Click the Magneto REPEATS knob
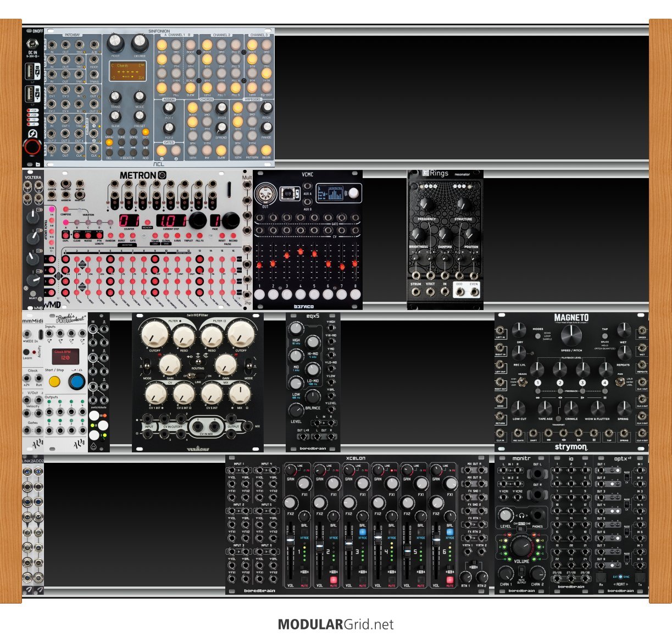The image size is (672, 636). [x=624, y=354]
